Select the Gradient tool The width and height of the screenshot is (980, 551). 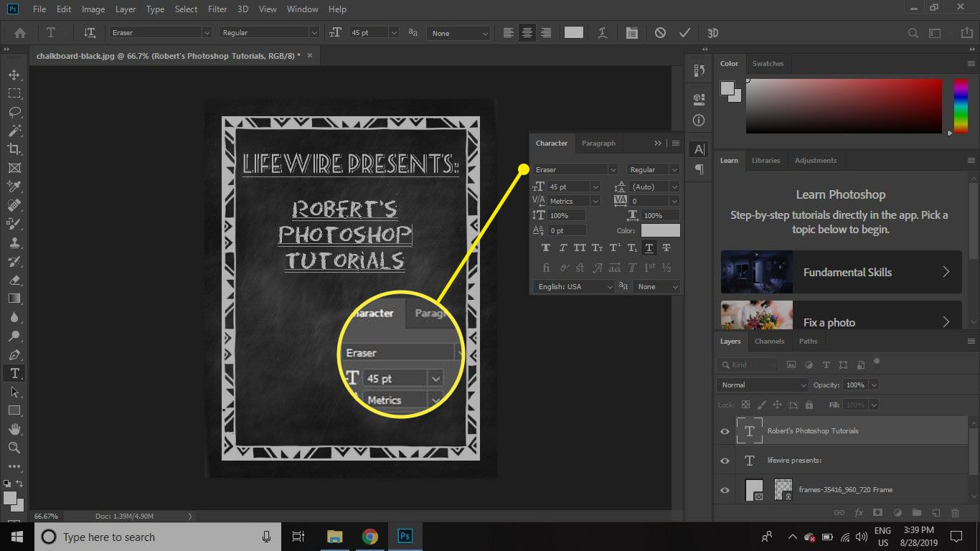(14, 298)
